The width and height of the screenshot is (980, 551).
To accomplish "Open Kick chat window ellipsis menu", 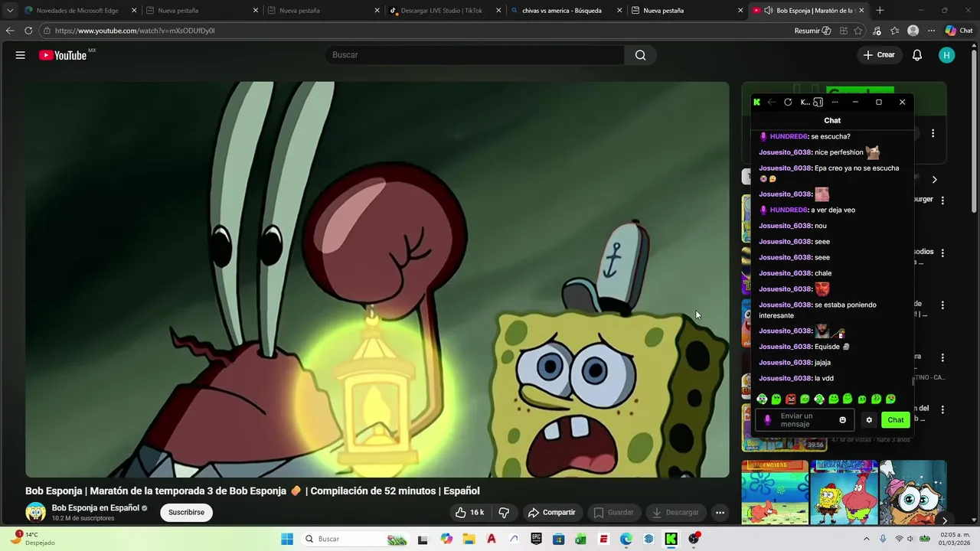I will 835,102.
